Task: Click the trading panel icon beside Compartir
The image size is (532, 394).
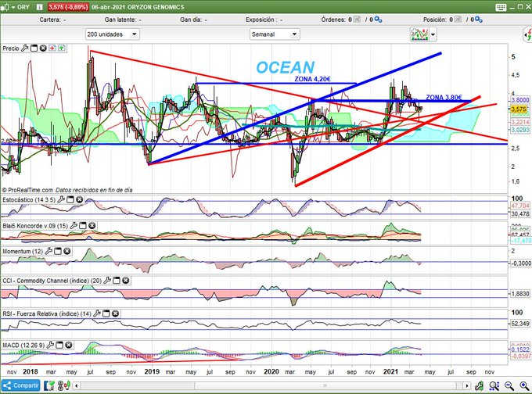Action: (x=49, y=385)
